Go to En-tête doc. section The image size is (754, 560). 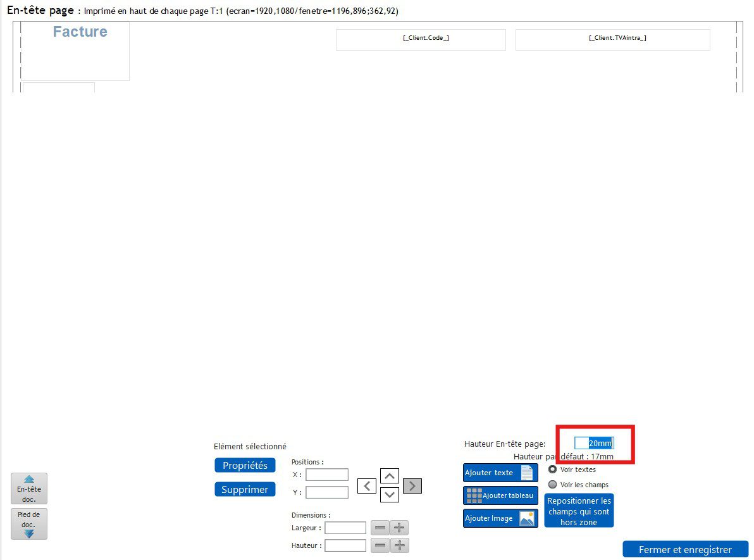point(29,488)
